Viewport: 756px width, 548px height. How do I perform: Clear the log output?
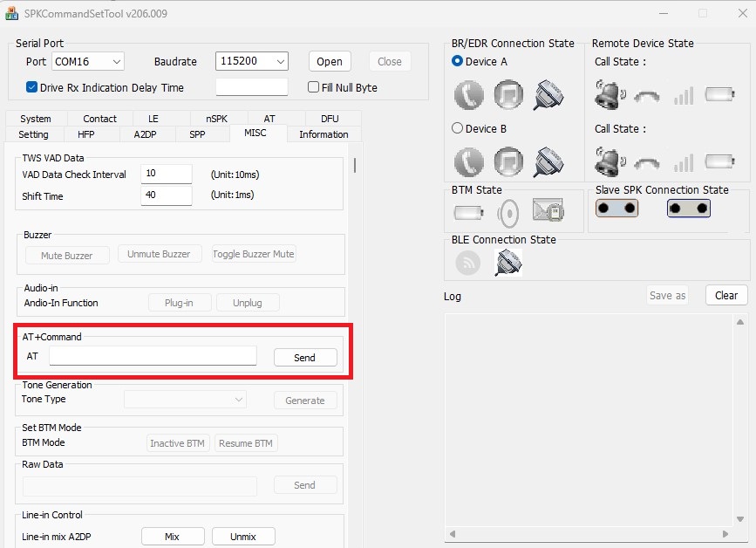click(x=726, y=295)
